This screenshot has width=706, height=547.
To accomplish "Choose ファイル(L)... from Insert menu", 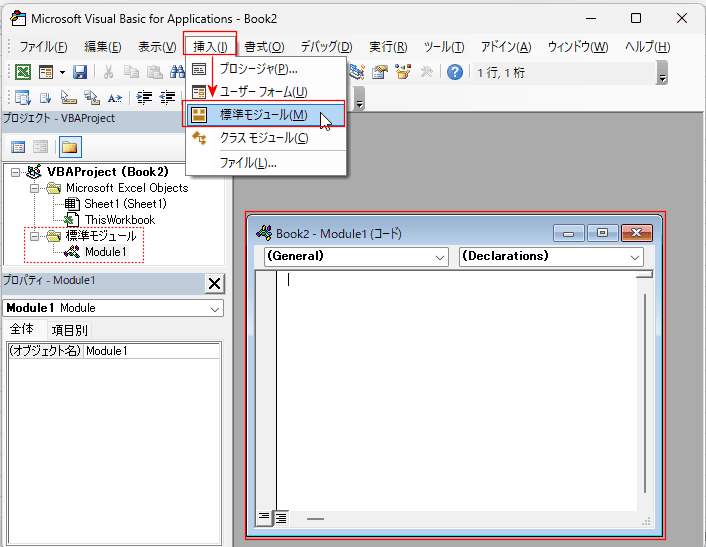I will coord(266,163).
